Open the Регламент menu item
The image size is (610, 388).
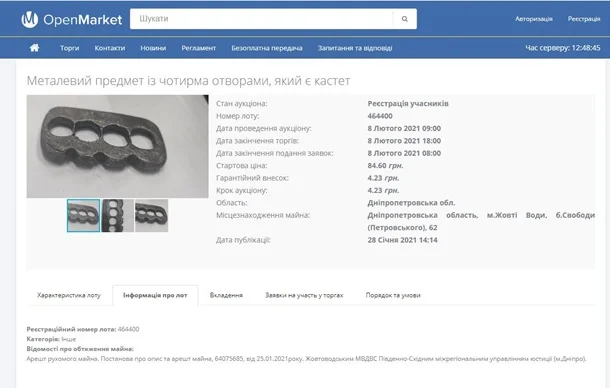pos(198,48)
